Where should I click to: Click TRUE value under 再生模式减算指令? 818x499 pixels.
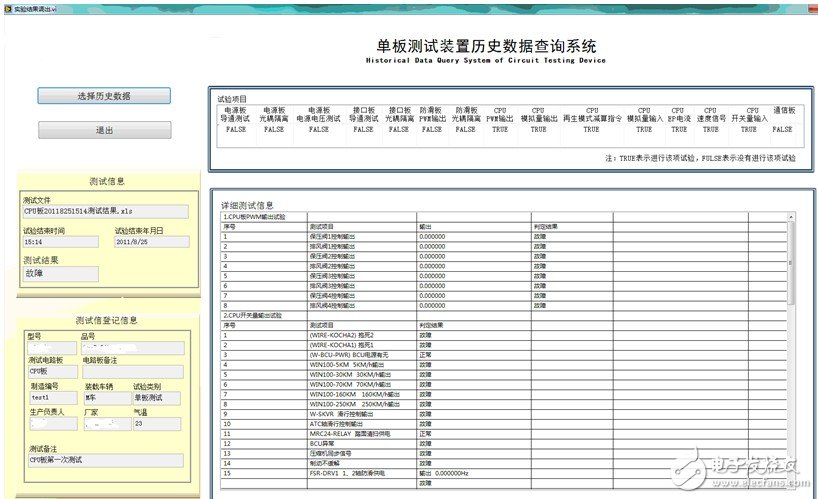click(x=591, y=129)
